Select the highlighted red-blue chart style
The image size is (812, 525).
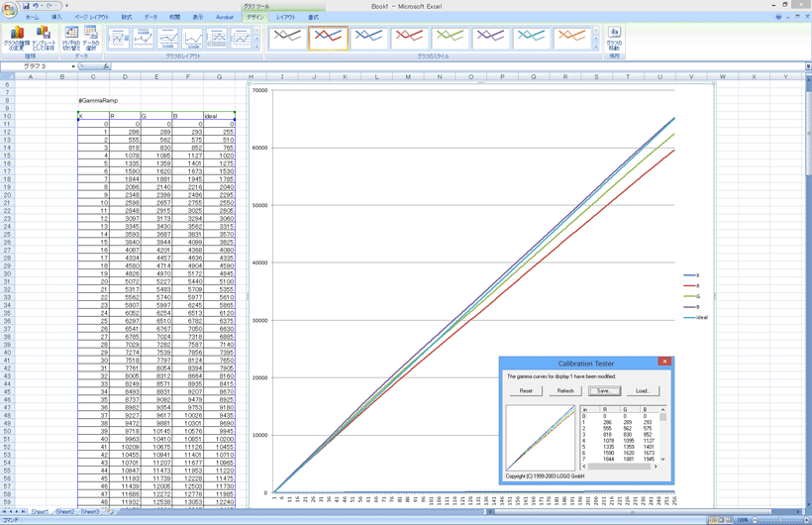[x=328, y=38]
